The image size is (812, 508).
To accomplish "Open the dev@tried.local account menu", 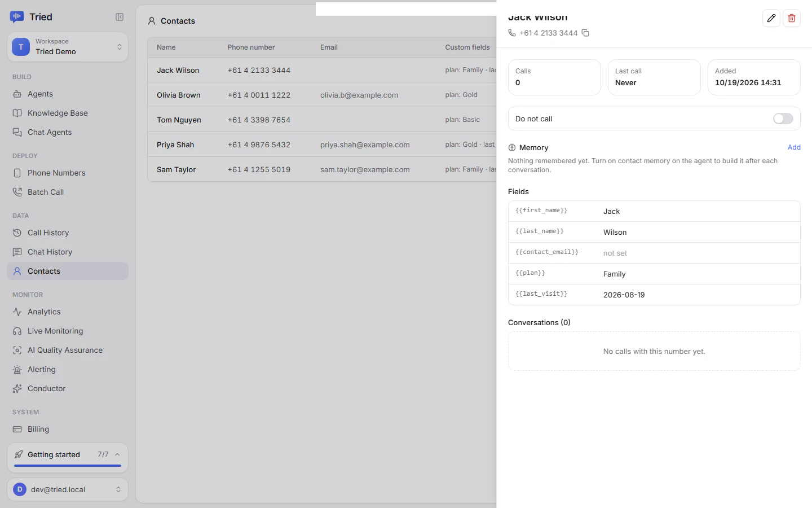I will 68,489.
